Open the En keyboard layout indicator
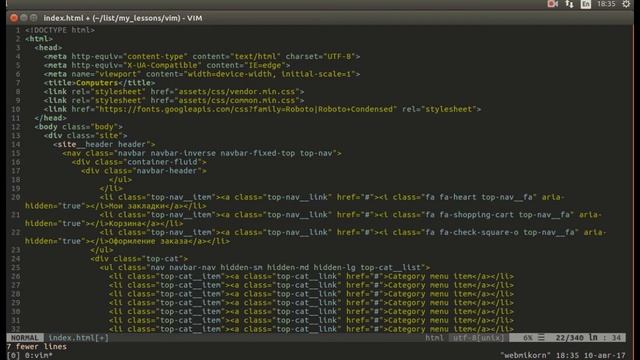Image resolution: width=640 pixels, height=360 pixels. [x=586, y=4]
